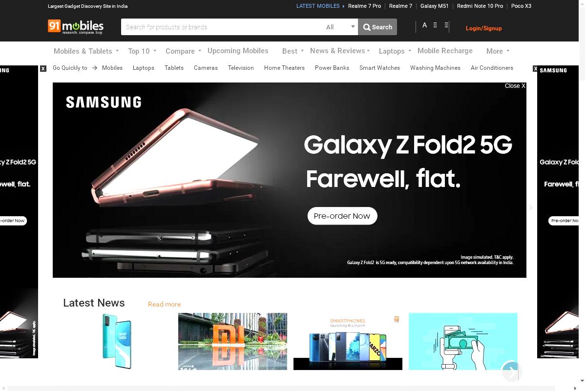
Task: Go to Smart Watches quick link
Action: tap(379, 68)
